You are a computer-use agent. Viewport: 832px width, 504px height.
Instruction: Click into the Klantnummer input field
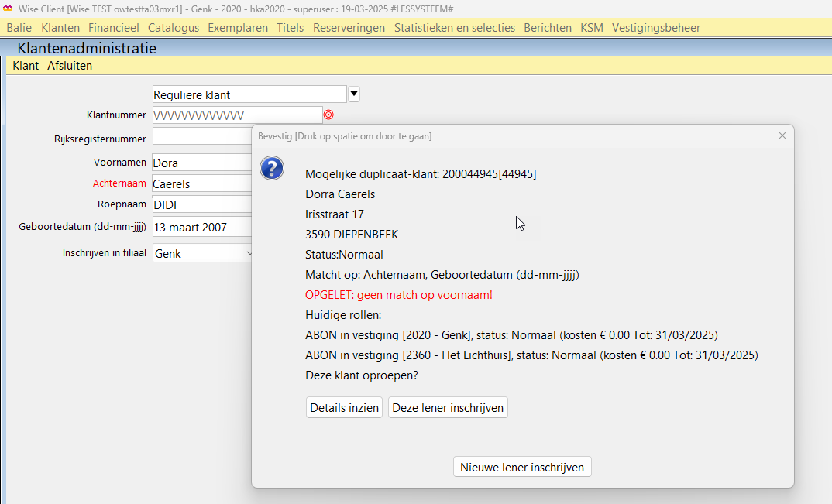(237, 115)
